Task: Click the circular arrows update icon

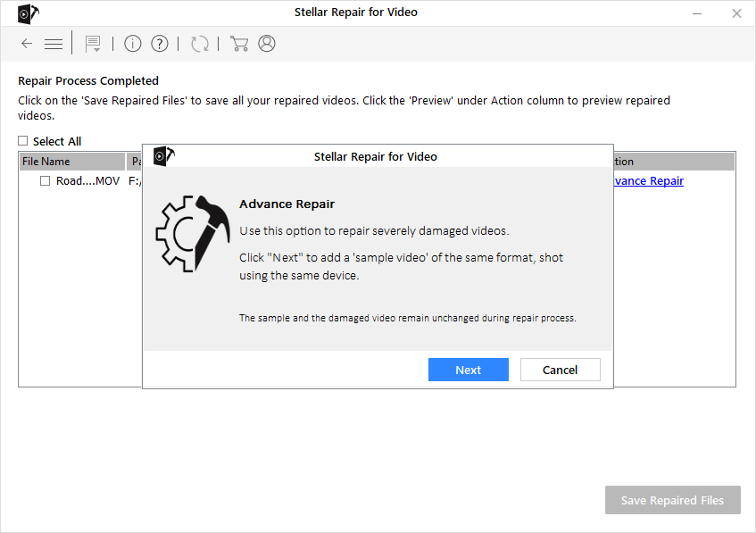Action: click(200, 44)
